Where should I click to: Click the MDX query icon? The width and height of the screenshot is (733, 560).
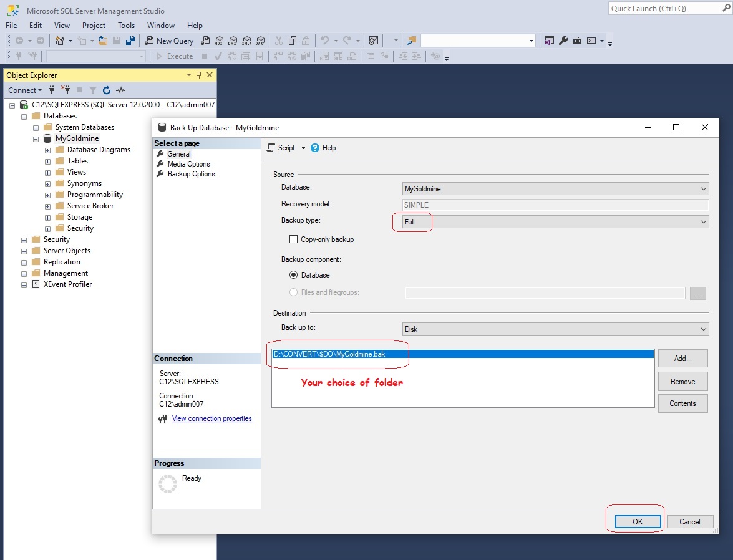coord(219,41)
